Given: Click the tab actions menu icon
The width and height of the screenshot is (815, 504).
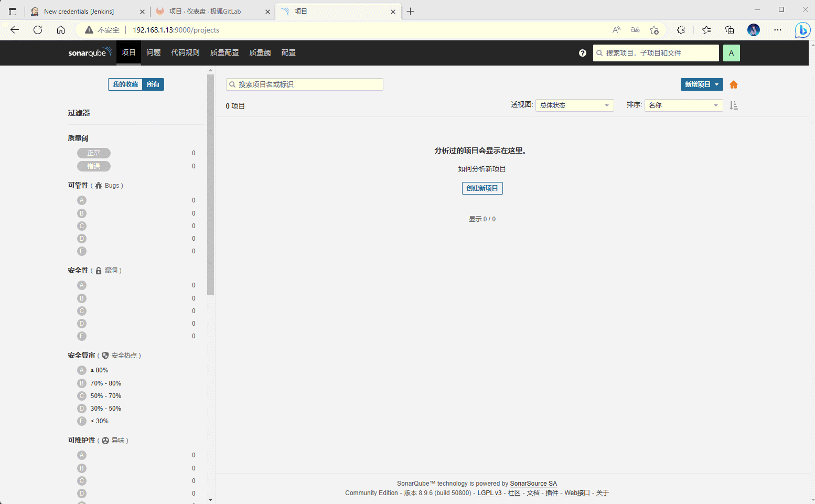Looking at the screenshot, I should click(13, 11).
